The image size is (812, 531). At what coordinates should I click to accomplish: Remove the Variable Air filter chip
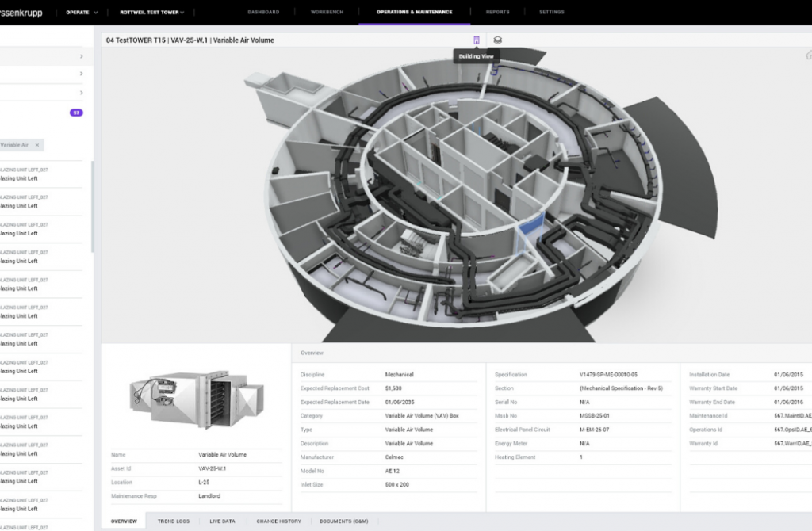37,145
